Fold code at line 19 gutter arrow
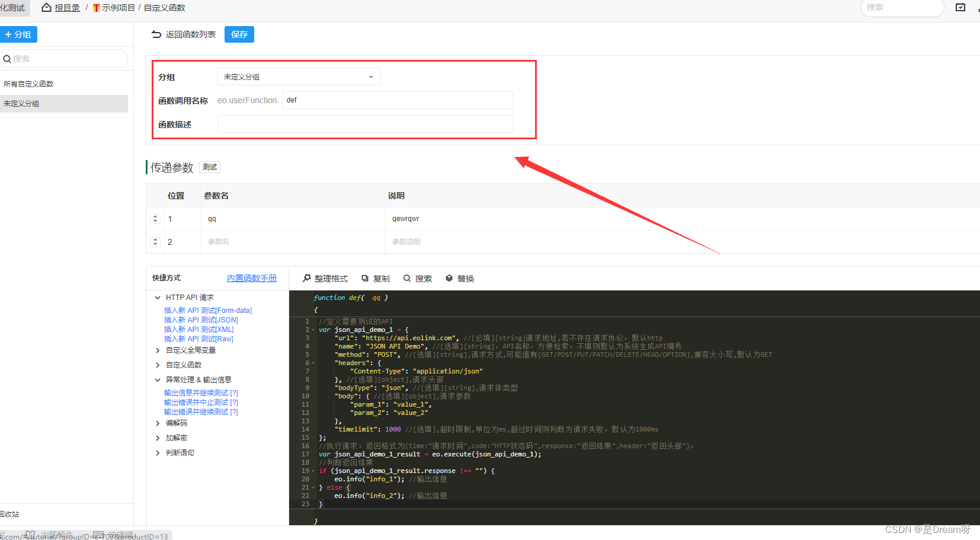 click(x=313, y=471)
